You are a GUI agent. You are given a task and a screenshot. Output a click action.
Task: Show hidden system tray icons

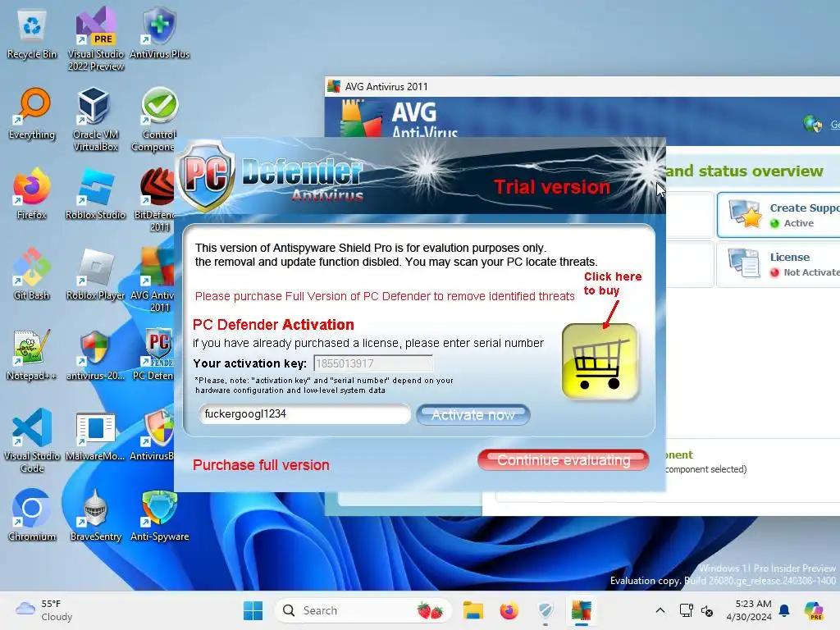660,610
